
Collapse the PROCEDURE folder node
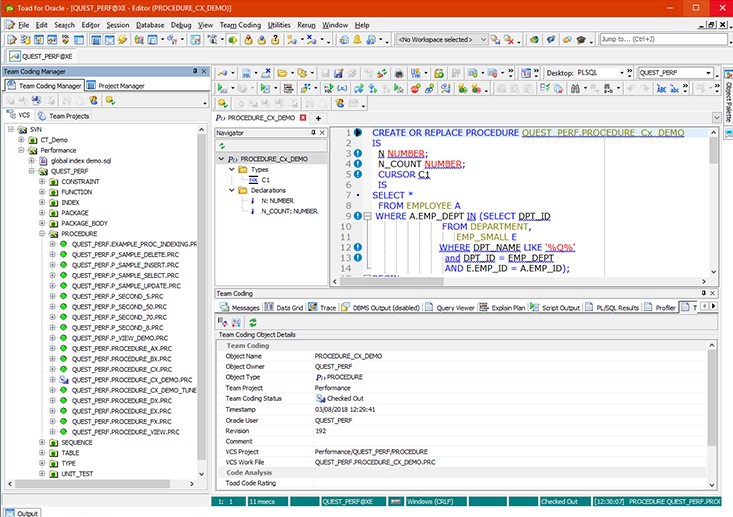click(x=42, y=234)
